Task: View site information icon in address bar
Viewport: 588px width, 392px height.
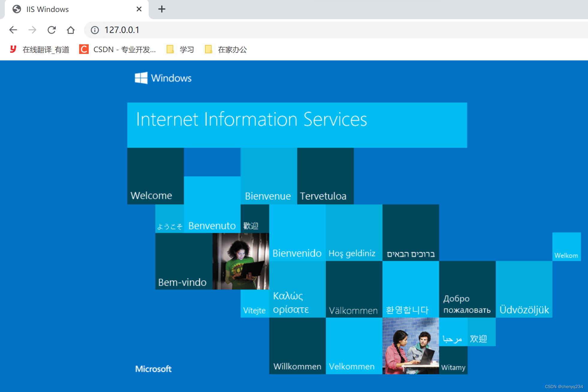Action: click(x=95, y=30)
